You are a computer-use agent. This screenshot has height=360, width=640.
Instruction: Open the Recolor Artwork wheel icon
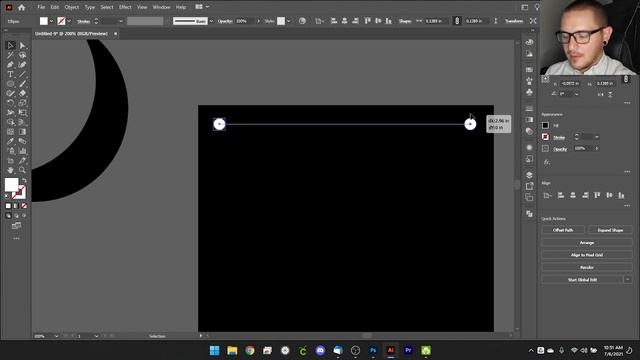point(302,21)
